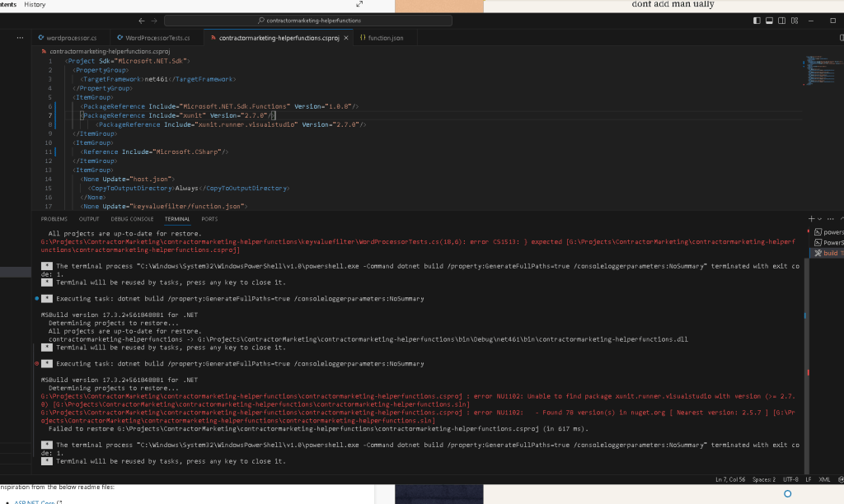844x504 pixels.
Task: Click the terminal vertical scrollbar
Action: 806,366
